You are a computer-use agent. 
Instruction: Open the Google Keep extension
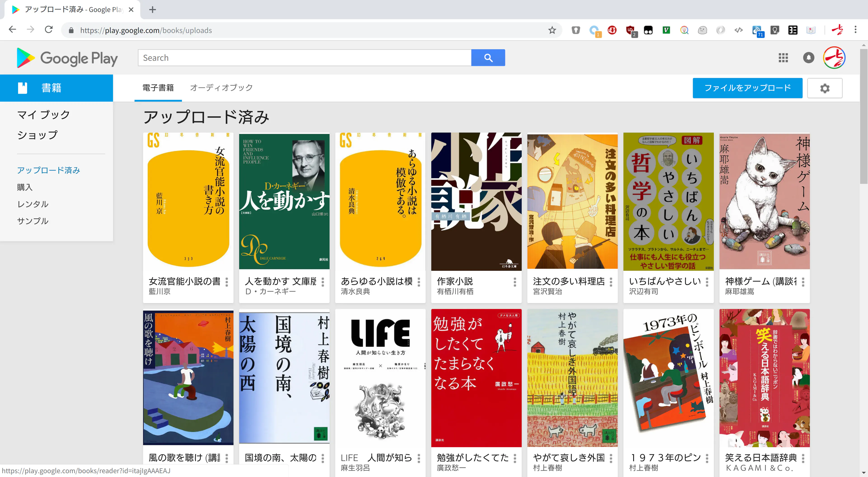pyautogui.click(x=775, y=30)
